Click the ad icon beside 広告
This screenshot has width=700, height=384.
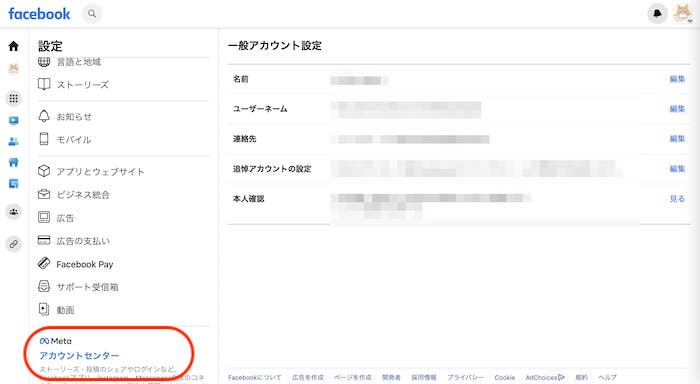[44, 217]
